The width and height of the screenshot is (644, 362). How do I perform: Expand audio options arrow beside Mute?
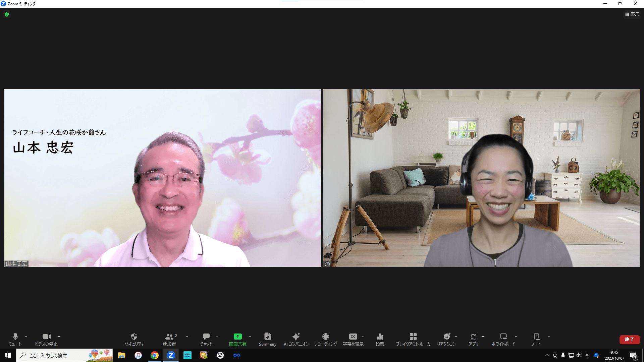[26, 337]
